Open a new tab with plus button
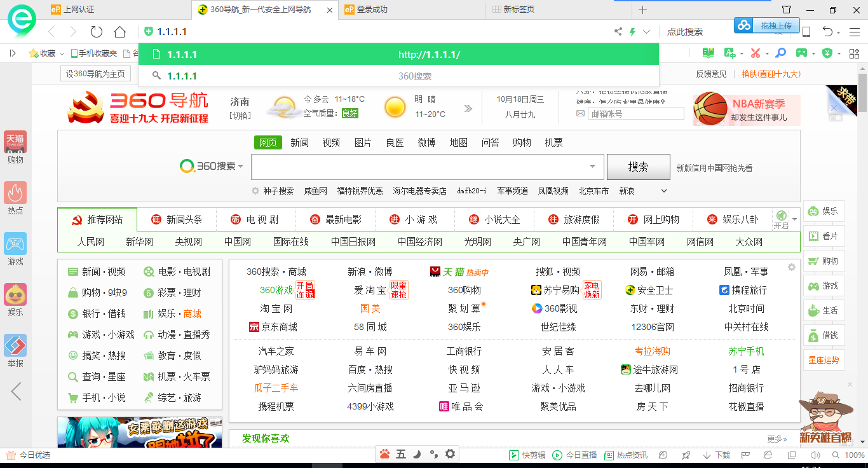The image size is (868, 468). pos(642,10)
